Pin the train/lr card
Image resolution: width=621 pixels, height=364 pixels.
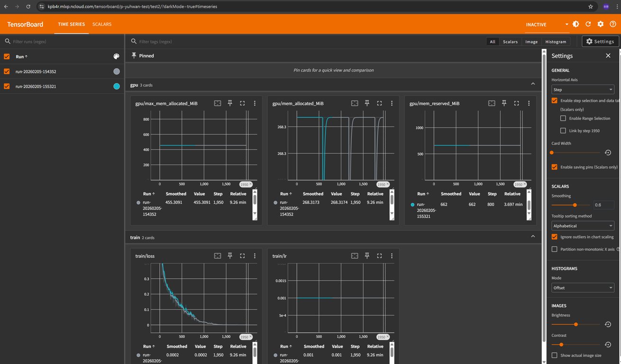pos(367,256)
